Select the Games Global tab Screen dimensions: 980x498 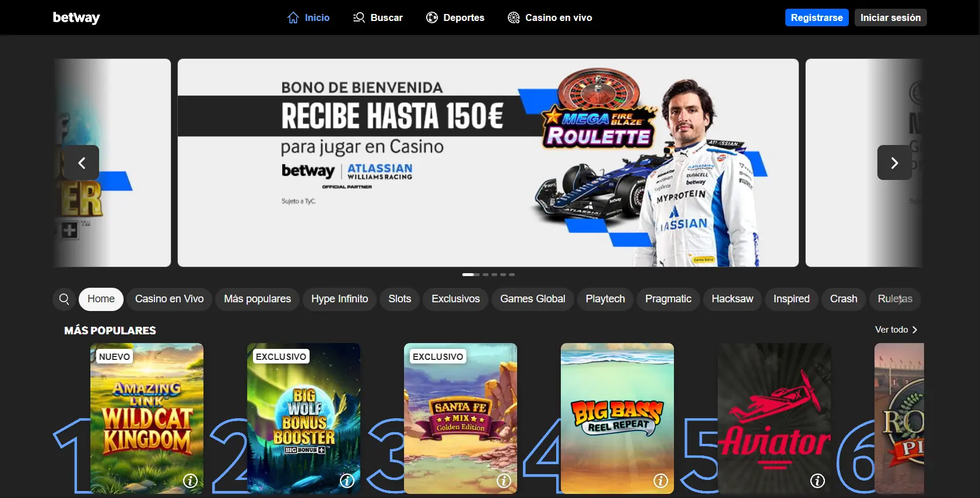pos(533,299)
